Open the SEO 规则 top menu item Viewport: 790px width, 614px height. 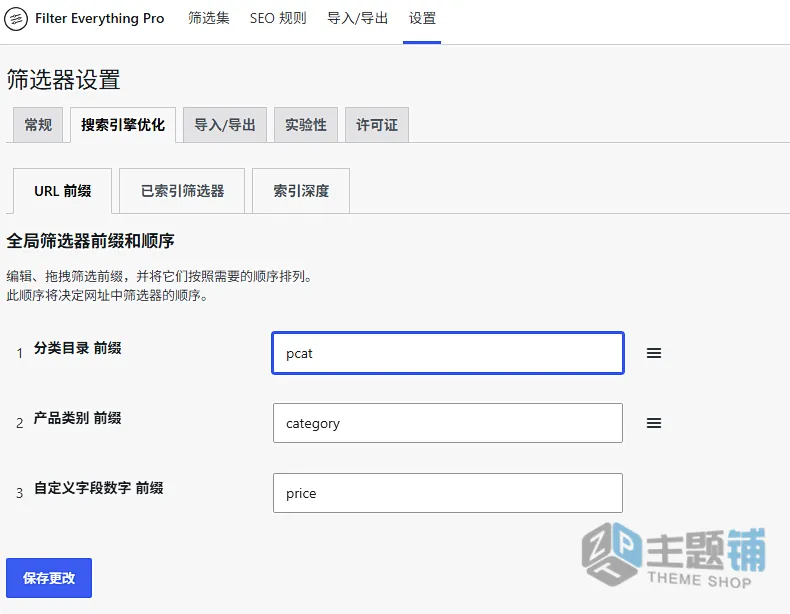coord(278,19)
